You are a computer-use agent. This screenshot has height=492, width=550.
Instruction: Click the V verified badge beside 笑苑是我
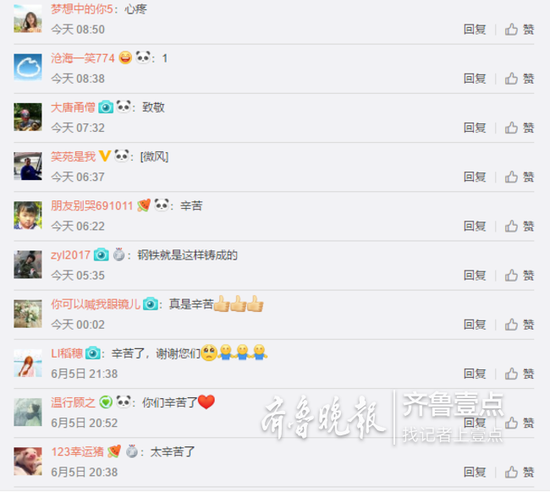coord(105,156)
